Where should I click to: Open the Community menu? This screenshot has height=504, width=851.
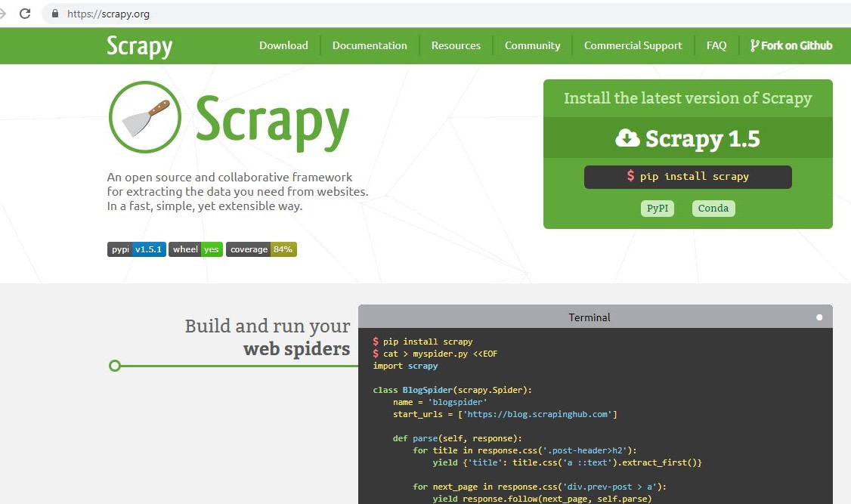click(532, 45)
